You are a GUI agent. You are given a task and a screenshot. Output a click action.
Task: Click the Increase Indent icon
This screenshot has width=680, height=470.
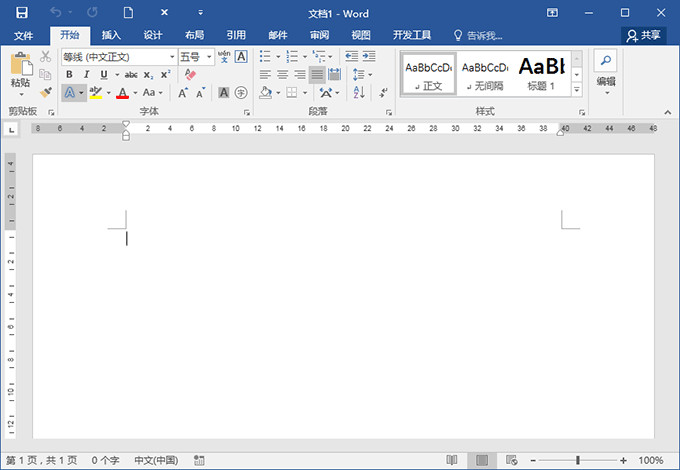pos(368,57)
